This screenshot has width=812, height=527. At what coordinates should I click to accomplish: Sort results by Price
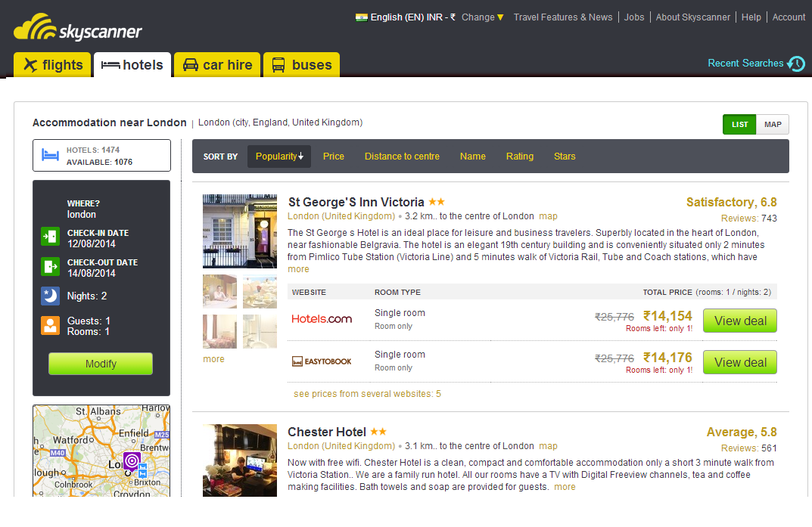coord(334,157)
